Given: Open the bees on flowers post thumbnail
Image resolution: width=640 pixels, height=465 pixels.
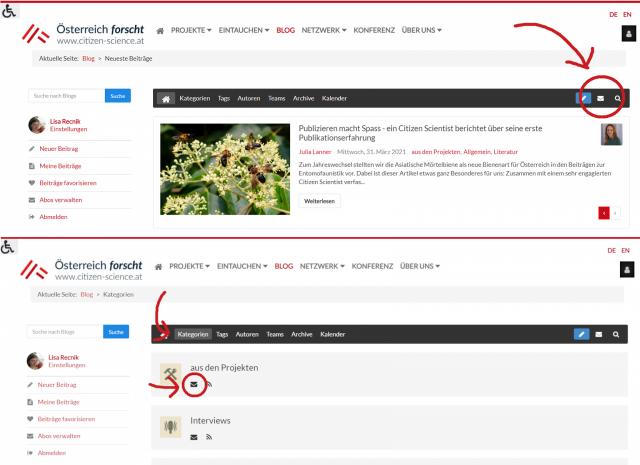Looking at the screenshot, I should click(225, 169).
